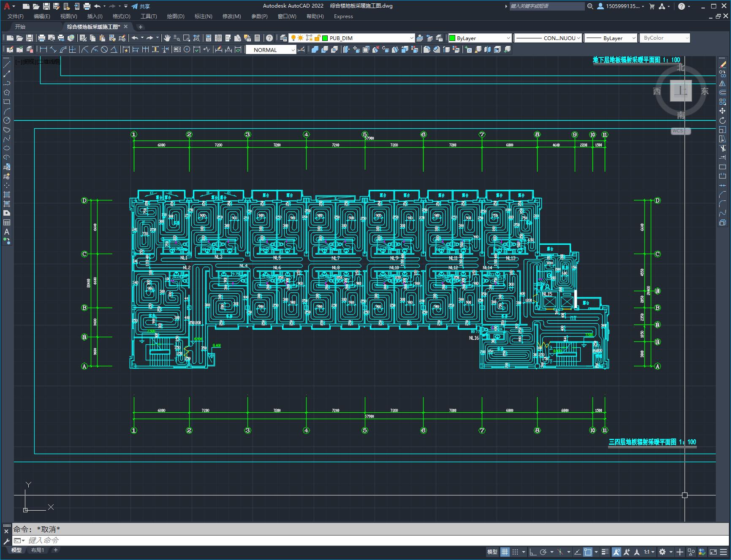Toggle lineweight display in status bar
Viewport: 731px width, 560px height.
click(605, 552)
